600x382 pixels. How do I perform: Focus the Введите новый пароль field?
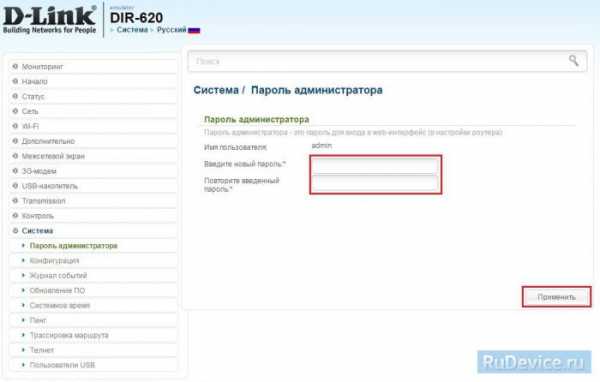click(375, 166)
